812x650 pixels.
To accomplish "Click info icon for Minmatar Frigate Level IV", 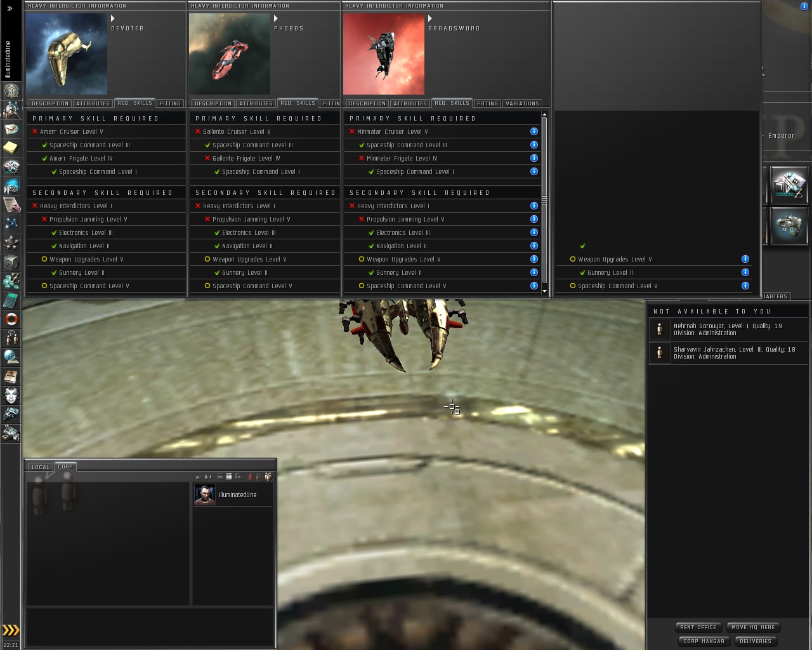I will point(534,158).
